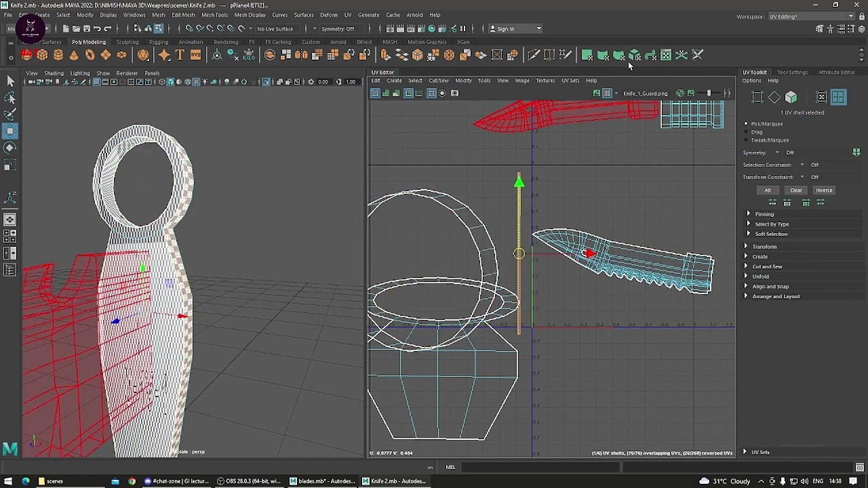868x488 pixels.
Task: Open the planar UV mapping shelf icon
Action: point(587,55)
